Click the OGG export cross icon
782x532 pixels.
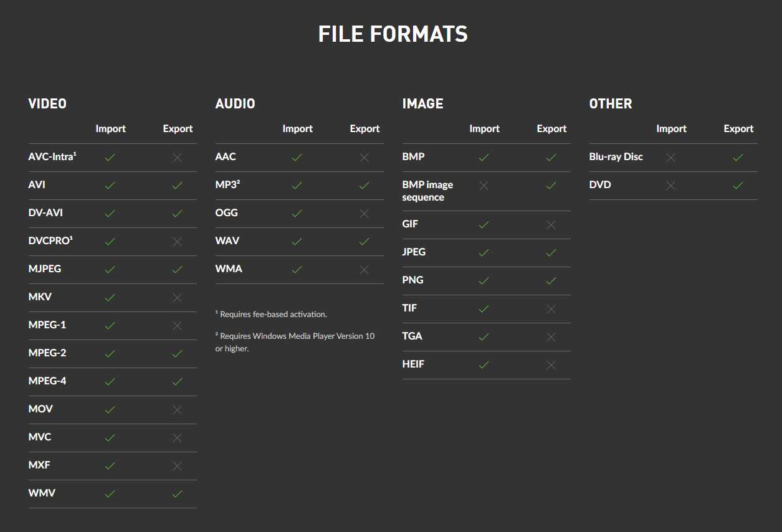pyautogui.click(x=365, y=214)
